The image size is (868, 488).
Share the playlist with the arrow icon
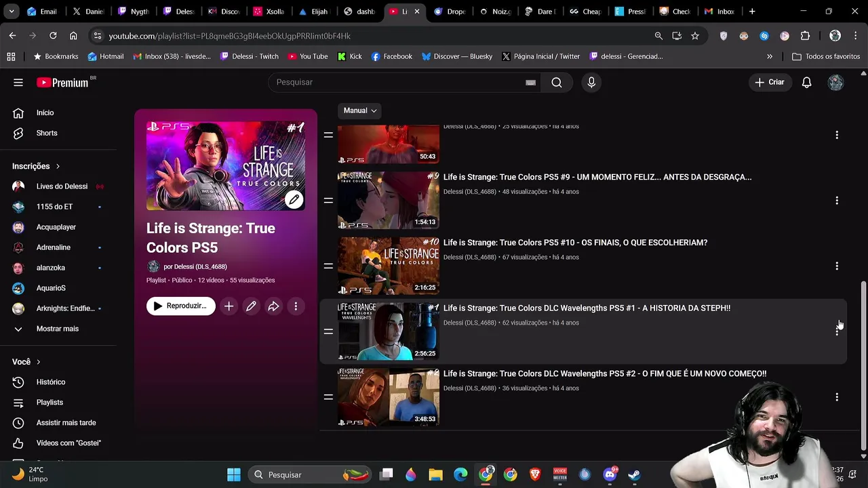pyautogui.click(x=273, y=306)
